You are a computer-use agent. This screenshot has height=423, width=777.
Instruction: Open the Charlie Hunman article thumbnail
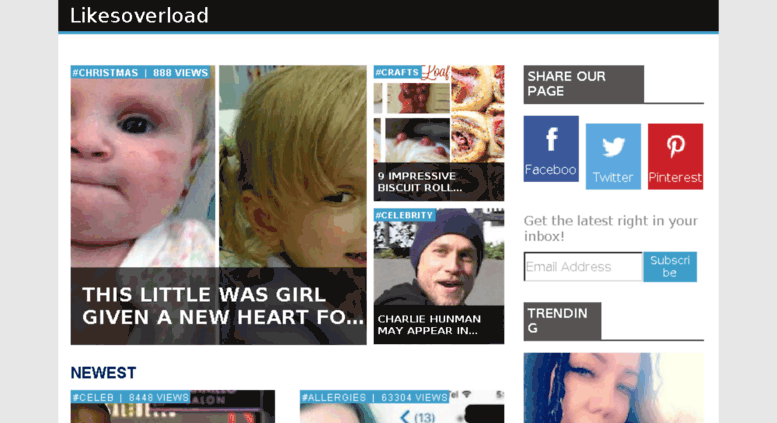[439, 276]
